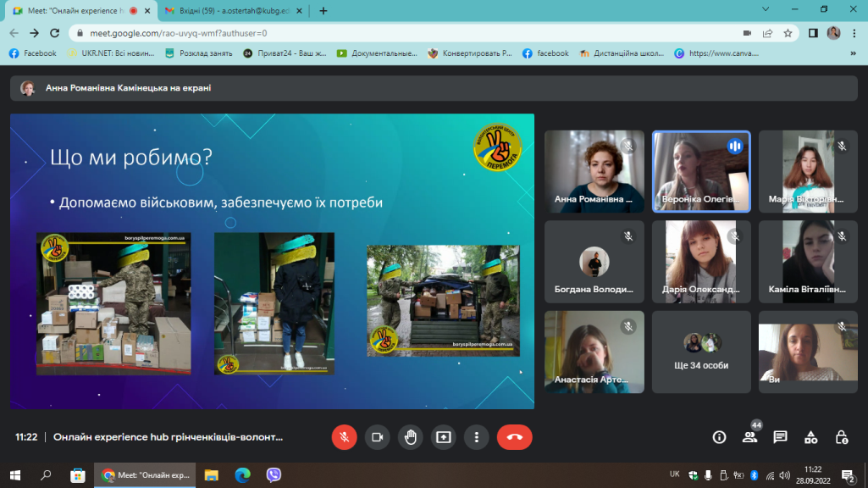View site info lock icon
The image size is (868, 488).
(x=80, y=33)
